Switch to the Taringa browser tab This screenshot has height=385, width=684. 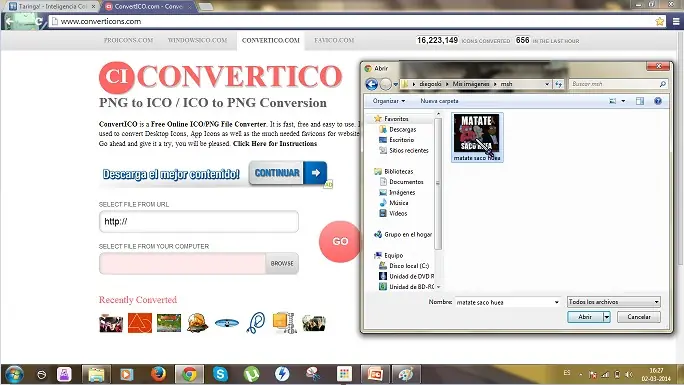coord(52,7)
